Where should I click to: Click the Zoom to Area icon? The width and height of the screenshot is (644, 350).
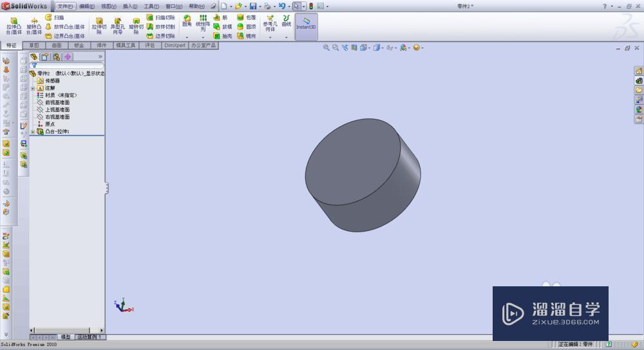(x=336, y=48)
